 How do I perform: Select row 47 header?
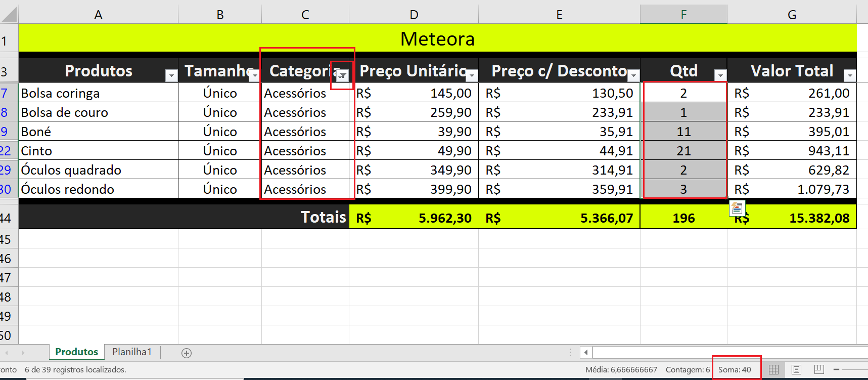coord(9,278)
